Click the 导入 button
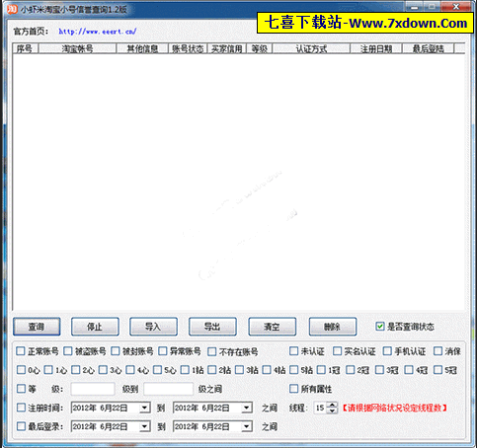The width and height of the screenshot is (477, 448). click(x=153, y=327)
